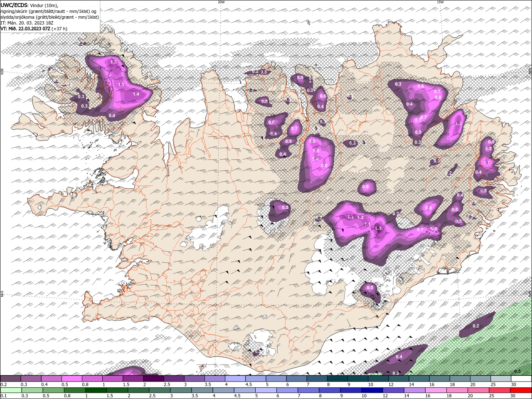Select the pale lavender 4 swatch, upper legend
The width and height of the screenshot is (532, 399).
235,379
